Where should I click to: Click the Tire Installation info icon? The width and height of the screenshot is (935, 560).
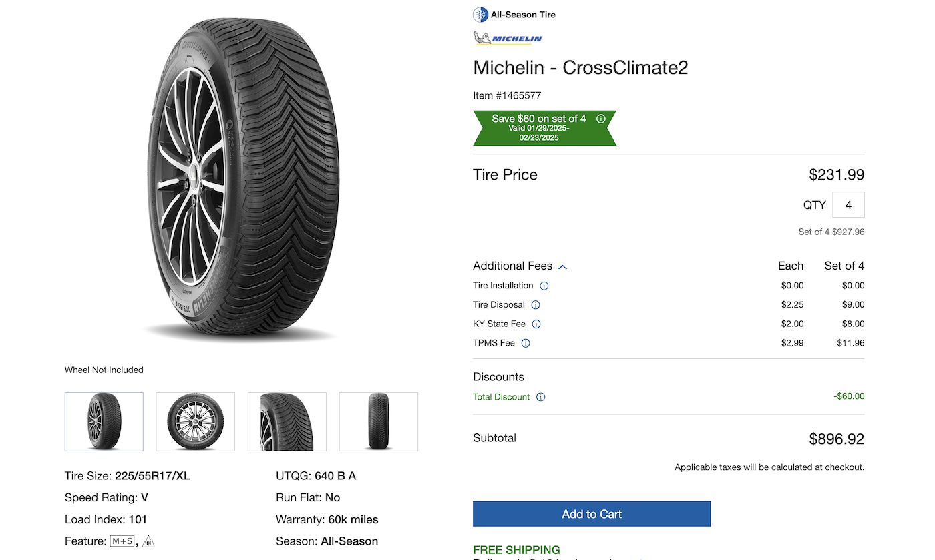pos(544,286)
